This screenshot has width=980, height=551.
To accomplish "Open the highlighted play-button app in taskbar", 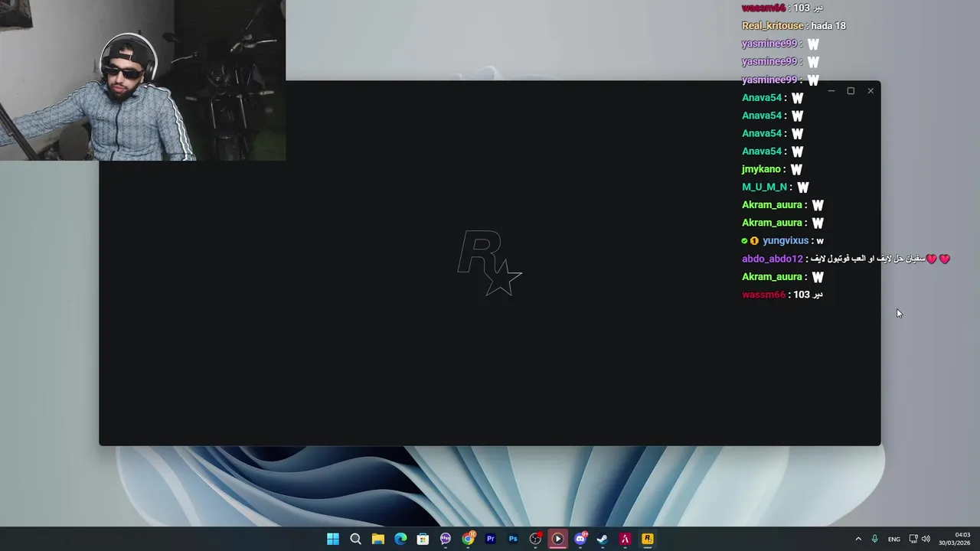I will (557, 539).
